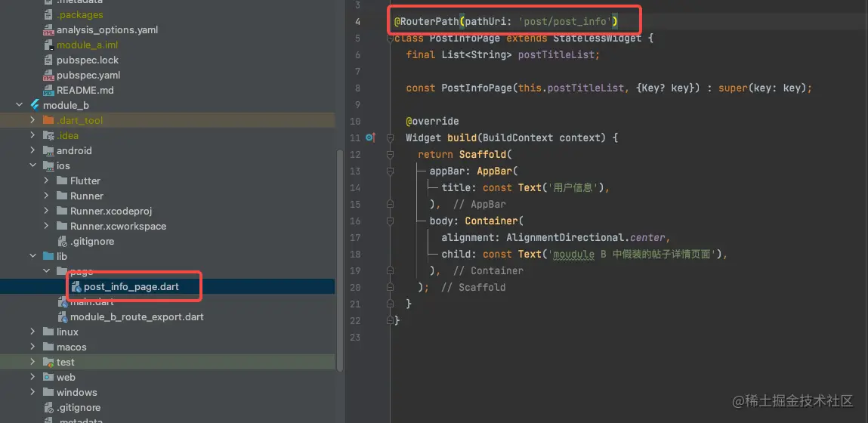868x423 pixels.
Task: Click the .gitignore file icon inside ios folder
Action: pos(62,242)
